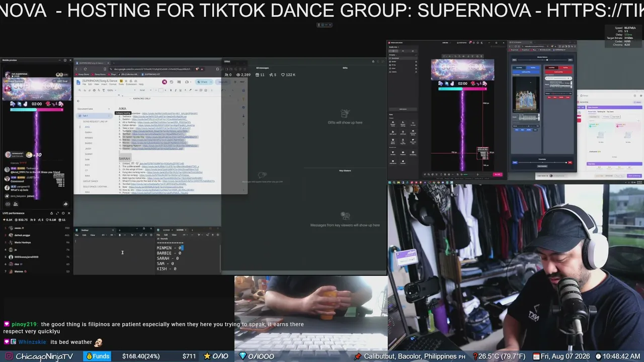Screen dimensions: 644x362
Task: Open File menu in Untitled Notepad window
Action: pyautogui.click(x=77, y=235)
